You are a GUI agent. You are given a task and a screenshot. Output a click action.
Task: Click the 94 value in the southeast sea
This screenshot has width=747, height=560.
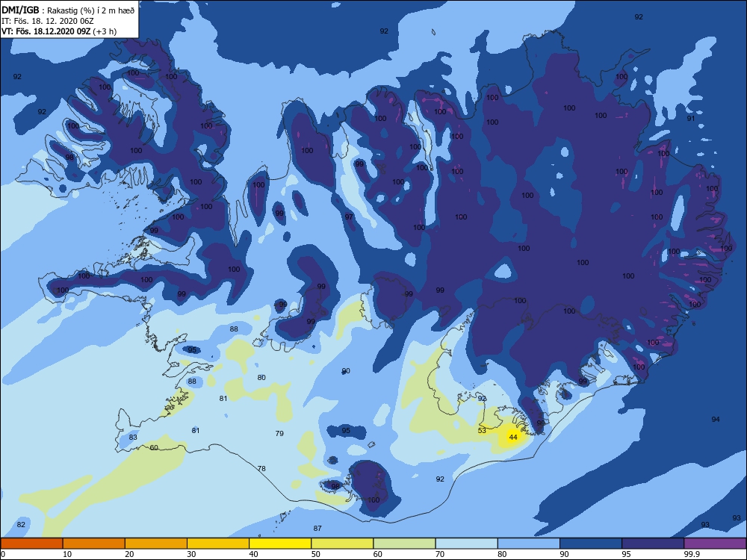pos(716,419)
